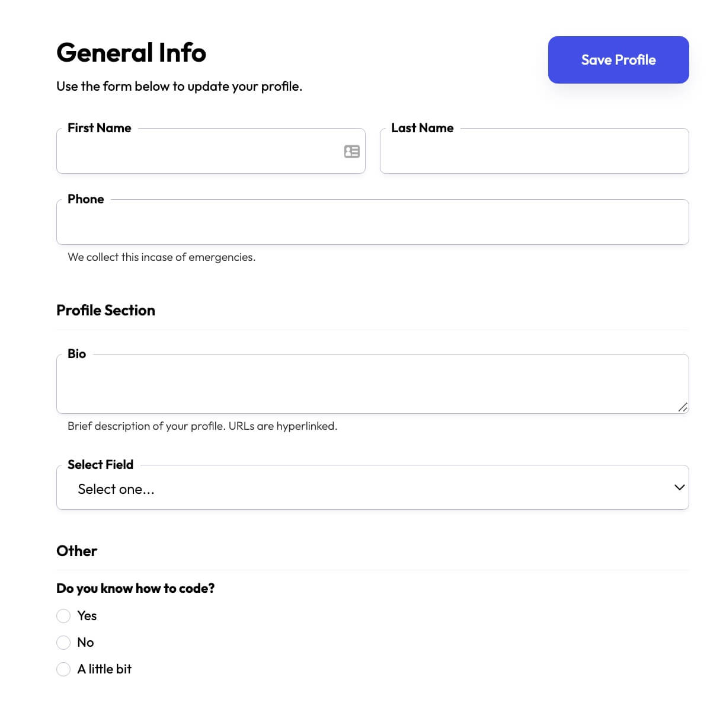Click the Do you know how to code label
The image size is (723, 728).
[135, 588]
